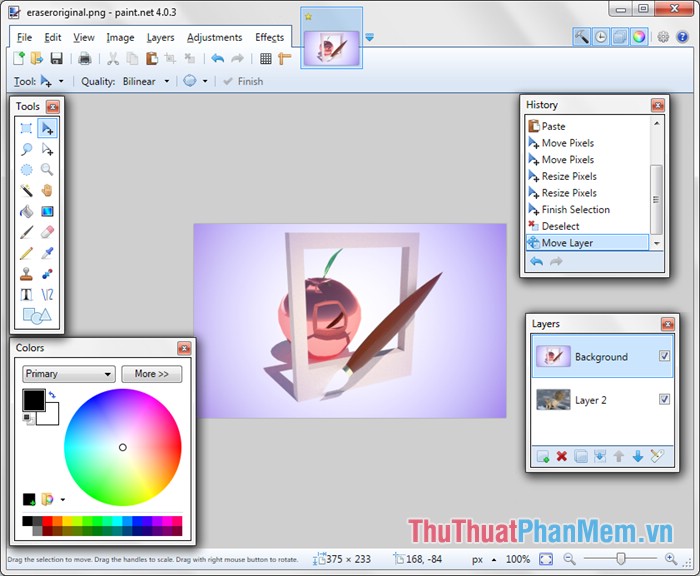Image resolution: width=700 pixels, height=576 pixels.
Task: Choose the Line/Curve tool
Action: [x=47, y=295]
